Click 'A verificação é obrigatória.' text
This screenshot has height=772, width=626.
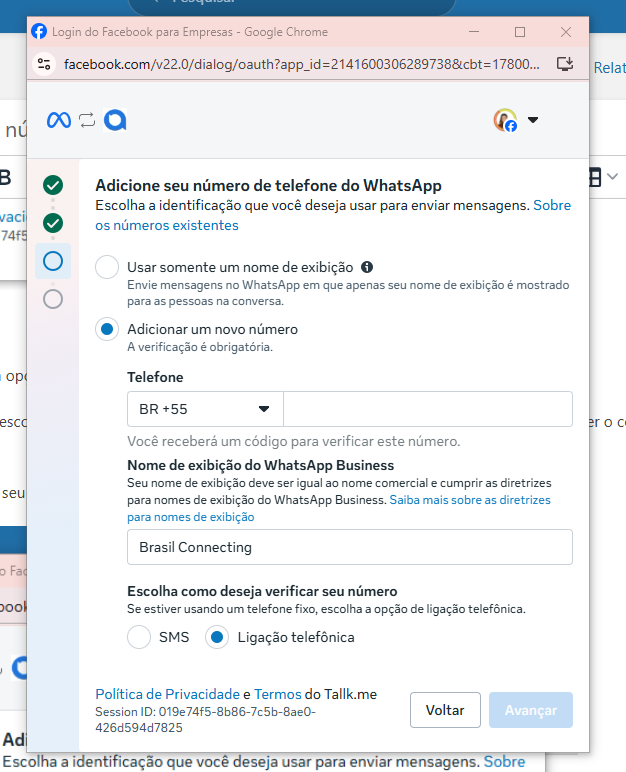coord(200,347)
